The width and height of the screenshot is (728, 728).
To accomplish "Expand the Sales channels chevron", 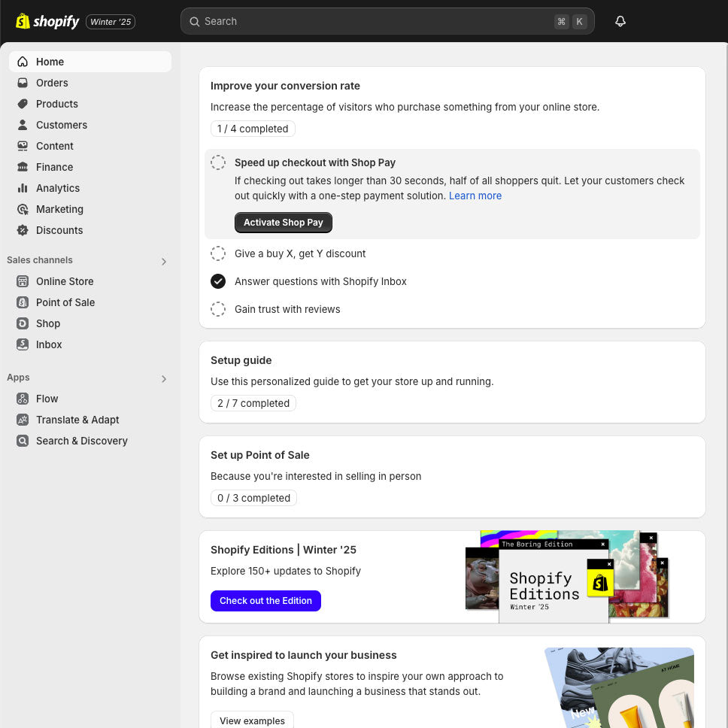I will 164,261.
